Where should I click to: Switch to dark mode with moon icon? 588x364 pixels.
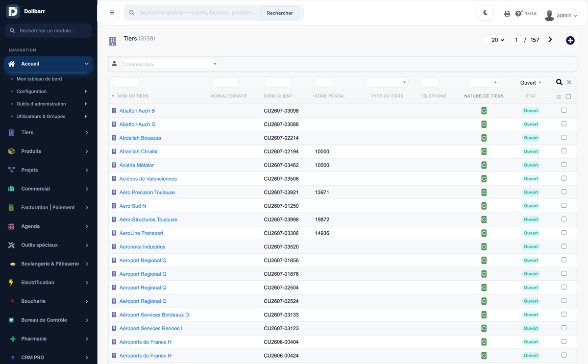click(486, 13)
